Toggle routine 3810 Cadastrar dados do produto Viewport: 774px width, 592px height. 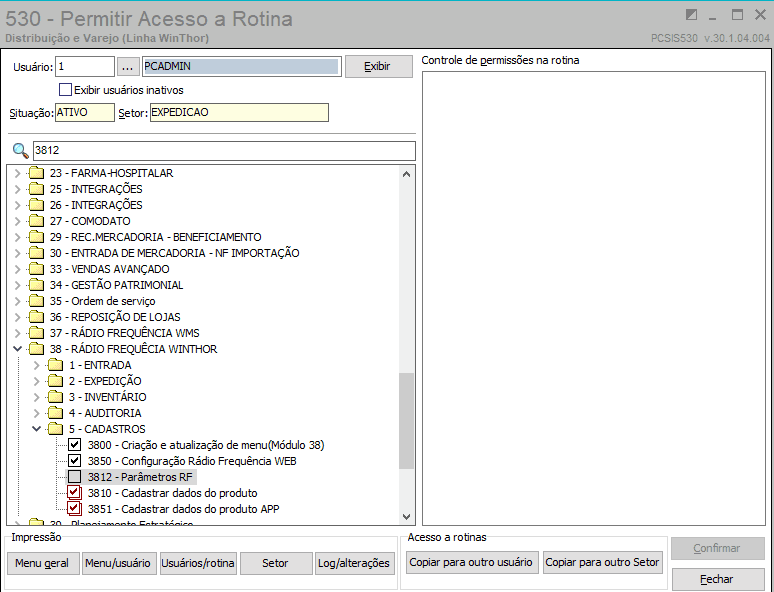(75, 493)
